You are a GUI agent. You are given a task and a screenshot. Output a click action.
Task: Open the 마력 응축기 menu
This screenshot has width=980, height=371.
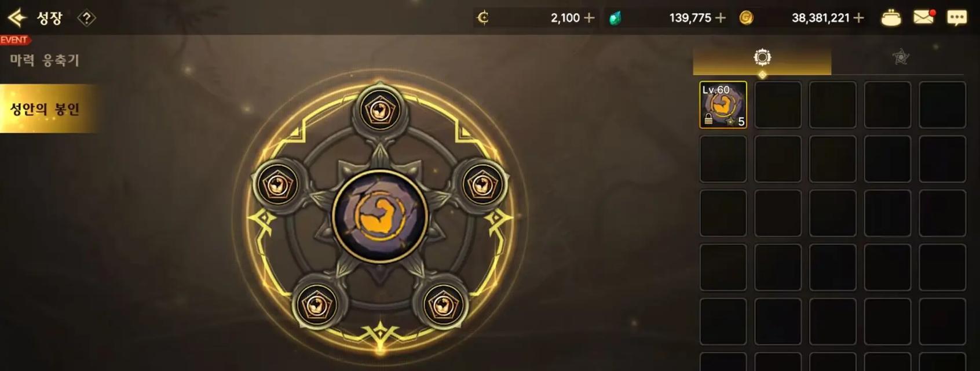click(45, 60)
